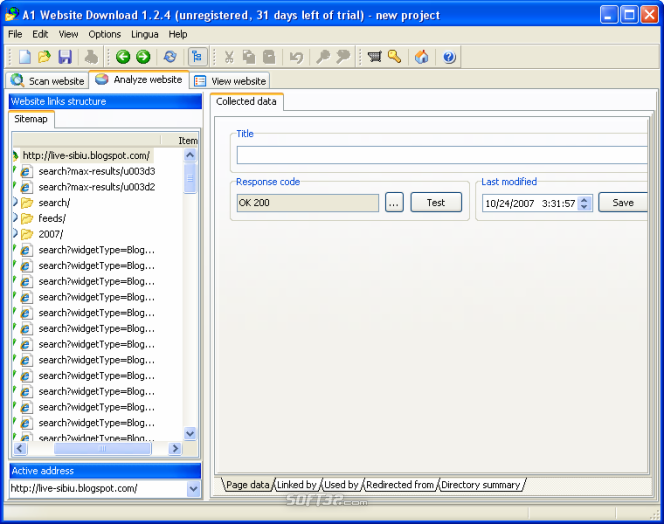Screen dimensions: 664x524
Task: Select search?max-results/u003d2 tree item
Action: pyautogui.click(x=97, y=187)
